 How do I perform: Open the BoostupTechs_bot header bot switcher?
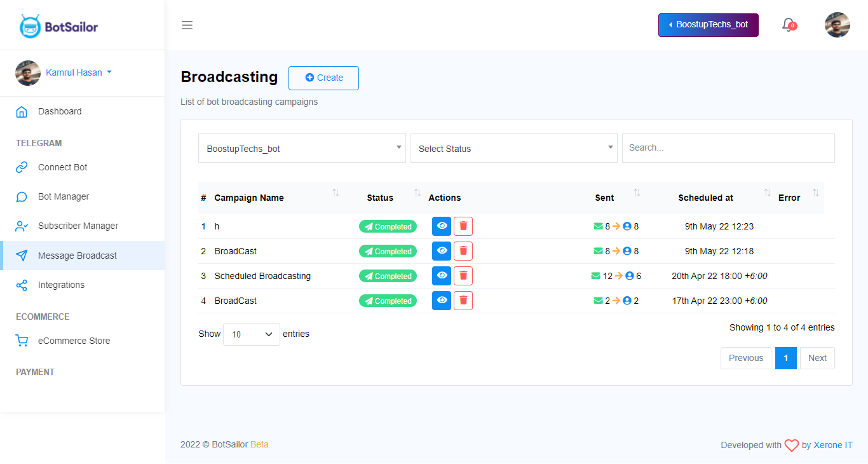709,25
